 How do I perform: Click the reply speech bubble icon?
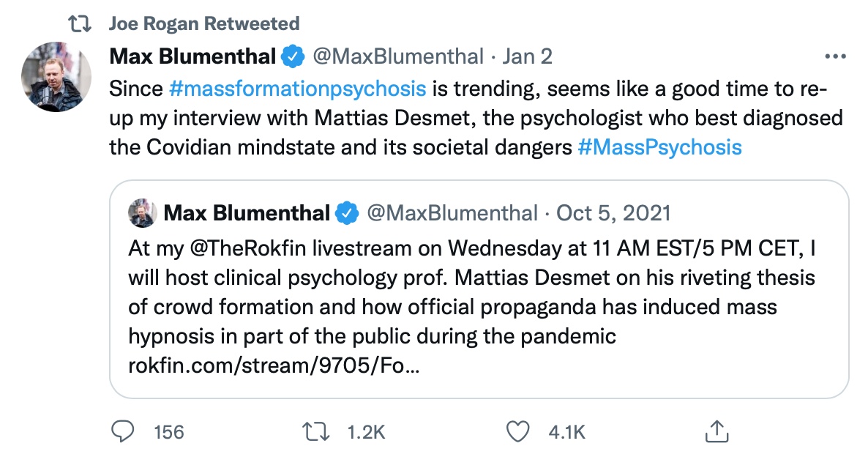[x=121, y=431]
